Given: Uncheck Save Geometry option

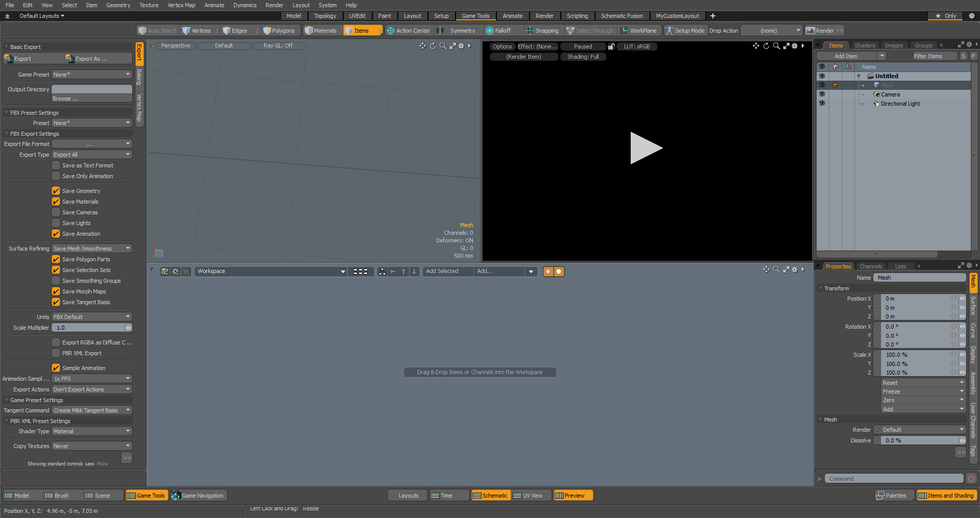Looking at the screenshot, I should point(56,191).
